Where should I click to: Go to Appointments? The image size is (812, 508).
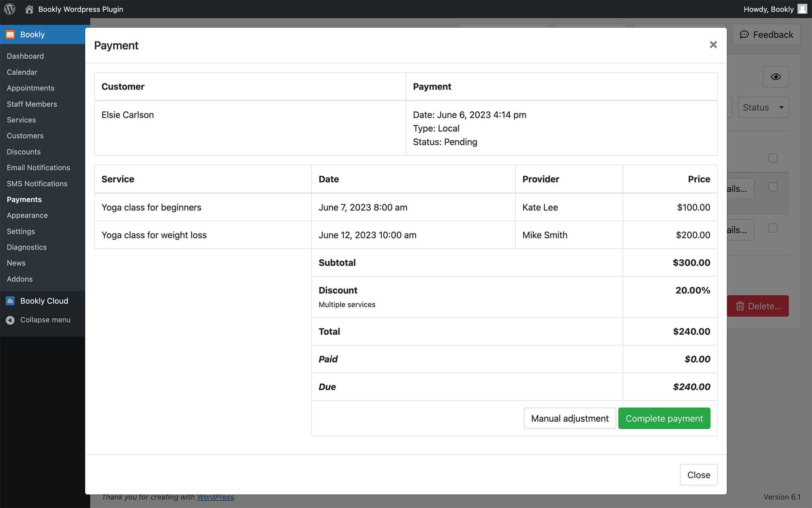(30, 88)
